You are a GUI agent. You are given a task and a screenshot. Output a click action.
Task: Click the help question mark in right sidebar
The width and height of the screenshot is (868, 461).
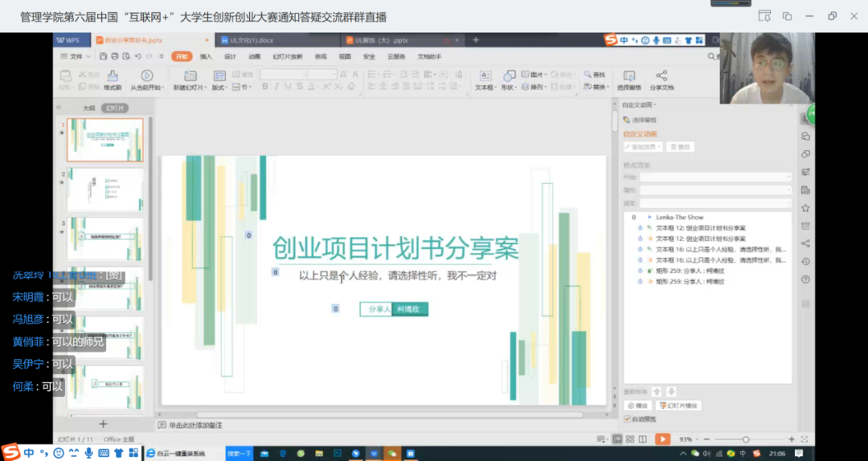pos(805,279)
